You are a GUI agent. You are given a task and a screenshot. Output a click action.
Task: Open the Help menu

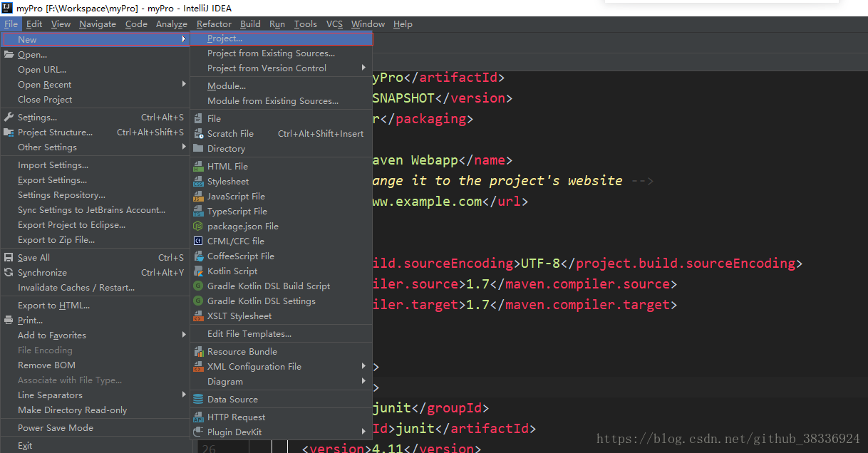click(x=403, y=24)
